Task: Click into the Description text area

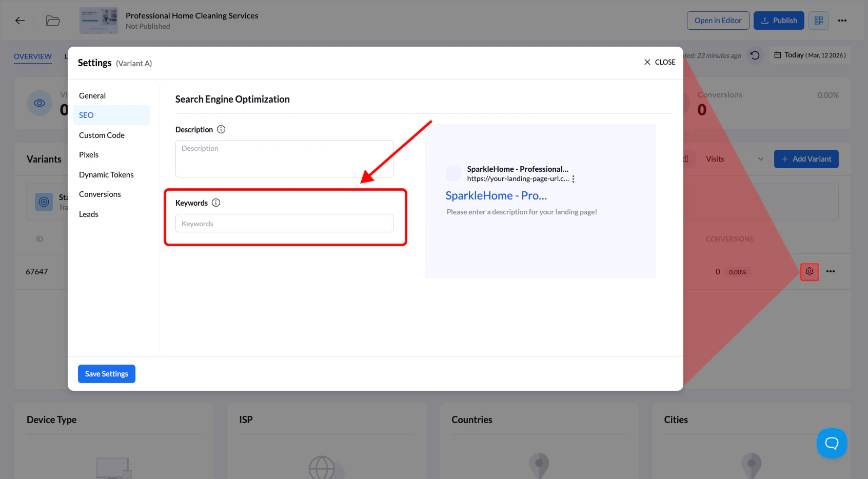Action: point(284,159)
